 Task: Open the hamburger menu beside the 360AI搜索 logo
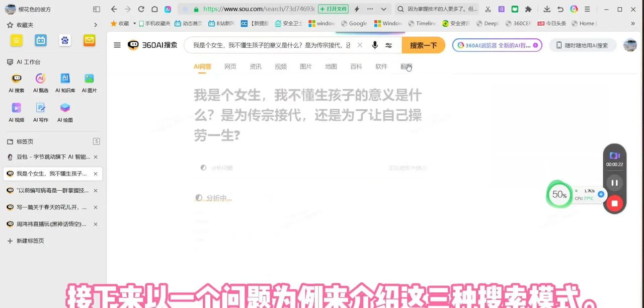coord(117,45)
